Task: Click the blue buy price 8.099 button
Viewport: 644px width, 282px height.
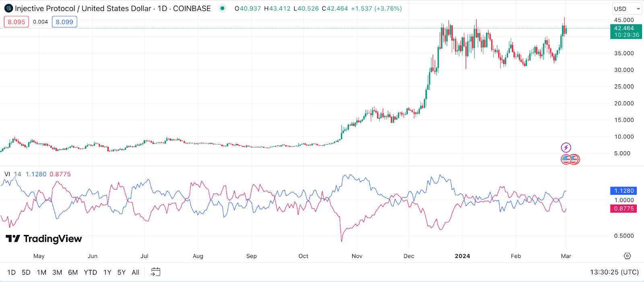Action: 64,22
